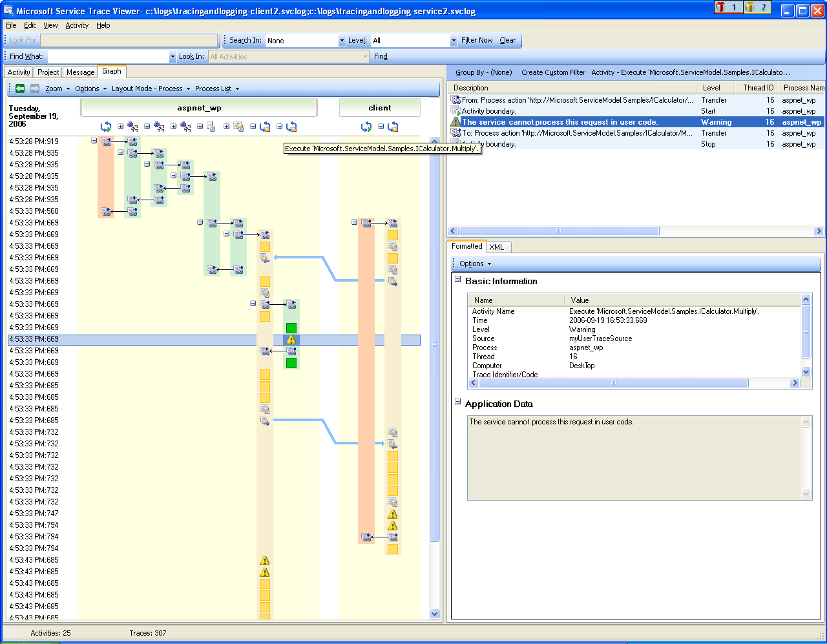
Task: Open the Zoom dropdown in the Graph toolbar
Action: [55, 88]
